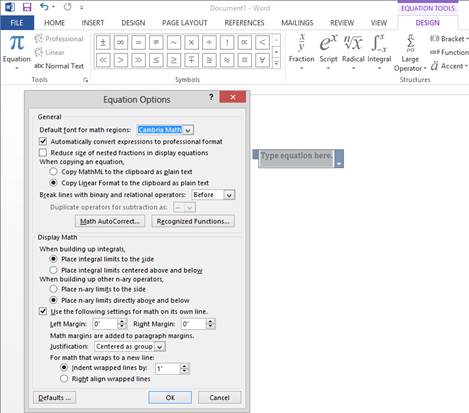Switch to the INSERT ribbon tab

coord(93,23)
